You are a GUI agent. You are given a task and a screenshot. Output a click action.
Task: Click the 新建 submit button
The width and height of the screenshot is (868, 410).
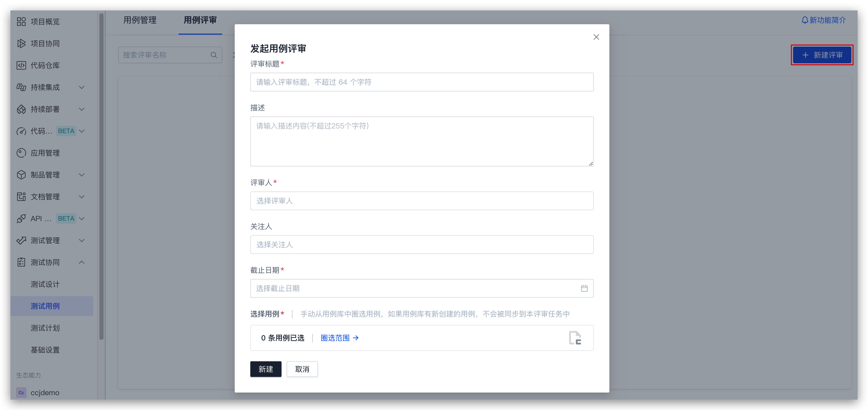coord(265,369)
